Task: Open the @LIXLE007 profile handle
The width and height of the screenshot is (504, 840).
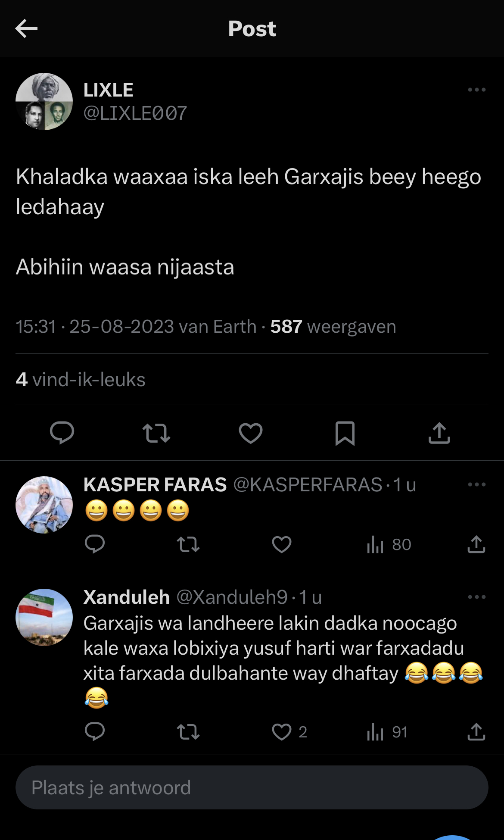Action: [135, 113]
